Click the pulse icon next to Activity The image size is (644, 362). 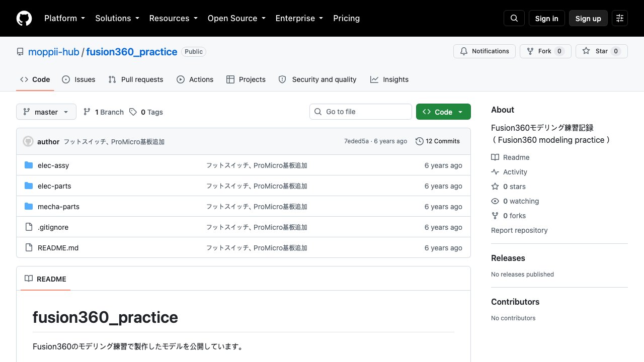495,172
